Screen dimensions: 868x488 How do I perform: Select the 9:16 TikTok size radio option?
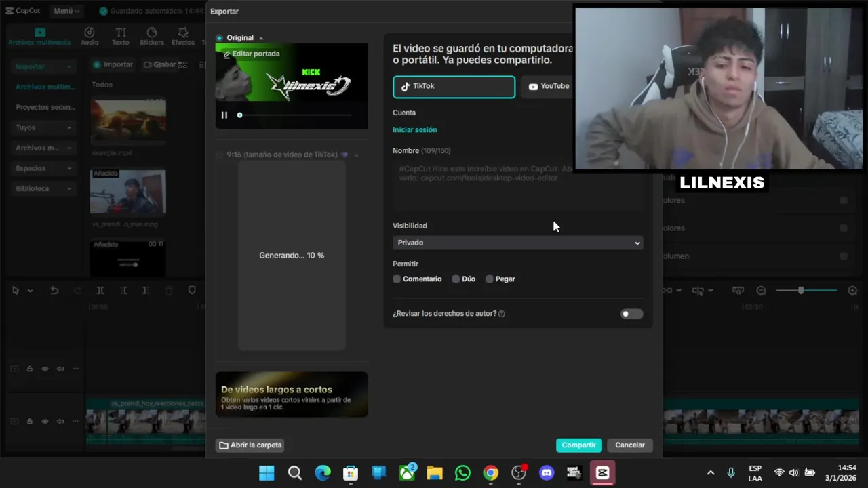pos(219,155)
